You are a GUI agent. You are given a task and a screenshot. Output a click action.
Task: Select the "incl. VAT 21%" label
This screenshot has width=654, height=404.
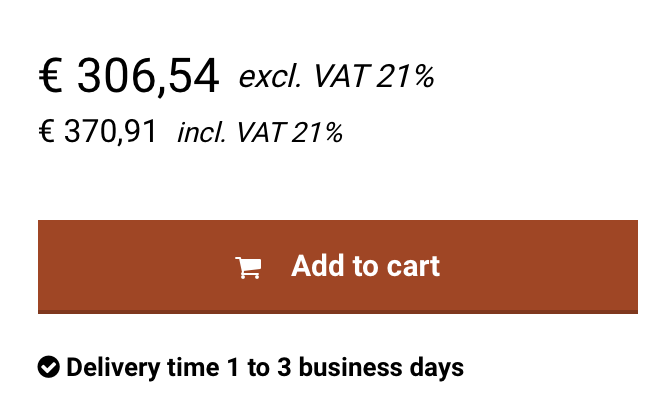(260, 132)
